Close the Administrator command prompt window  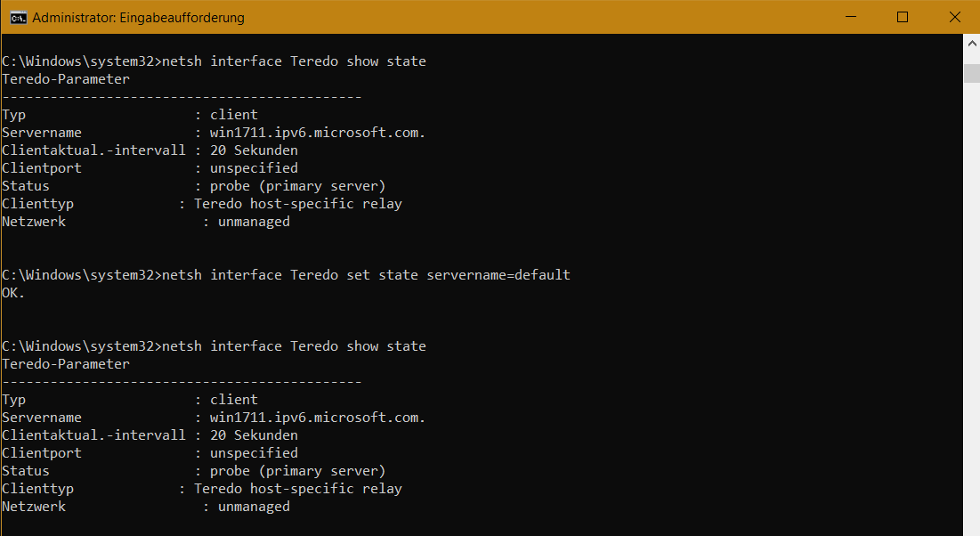coord(954,17)
